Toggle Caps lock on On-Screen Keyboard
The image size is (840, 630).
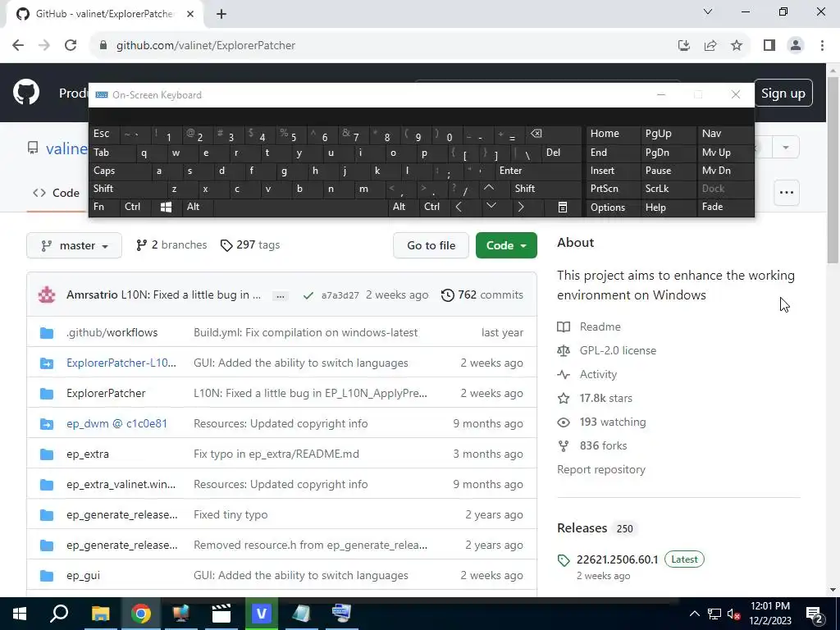(x=119, y=171)
